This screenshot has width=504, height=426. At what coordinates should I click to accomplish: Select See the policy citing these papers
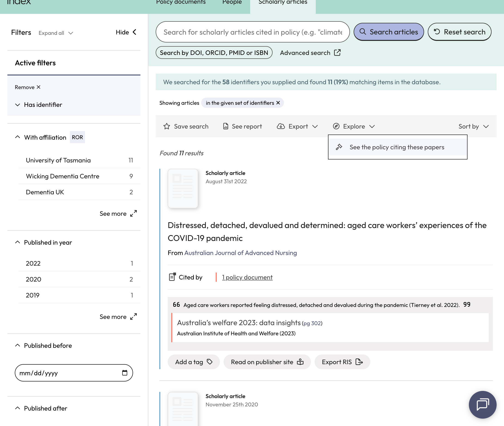click(x=397, y=147)
